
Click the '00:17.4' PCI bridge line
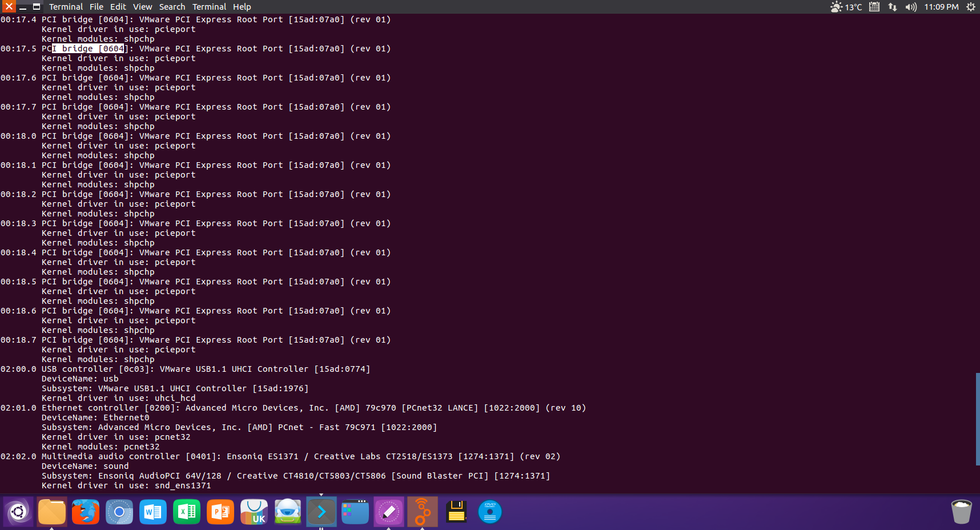coord(195,19)
